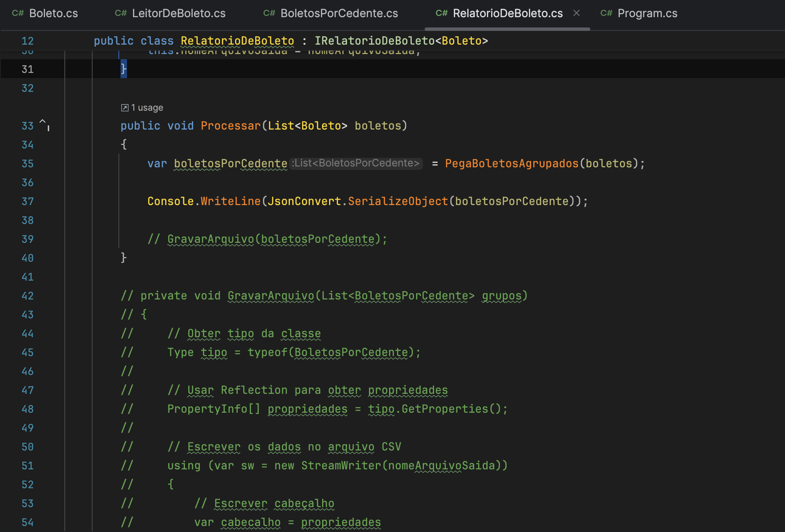Click the RelatorioDeBoleto class name in sticky header
This screenshot has width=785, height=532.
pyautogui.click(x=237, y=41)
